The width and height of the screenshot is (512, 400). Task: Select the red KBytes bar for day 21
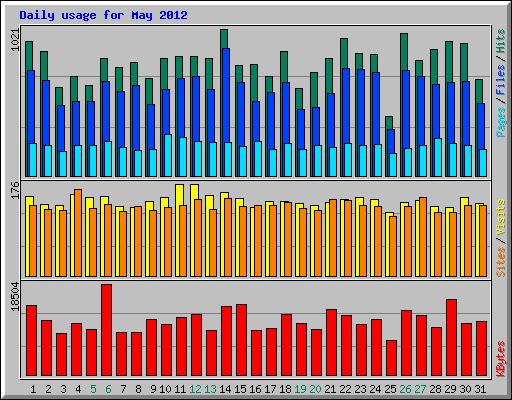pyautogui.click(x=332, y=342)
